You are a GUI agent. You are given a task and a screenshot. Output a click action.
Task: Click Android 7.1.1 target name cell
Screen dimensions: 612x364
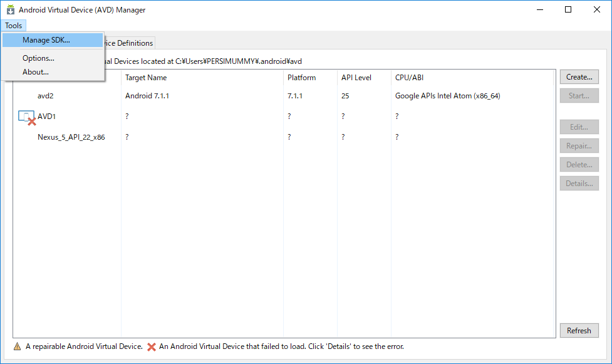pyautogui.click(x=147, y=96)
